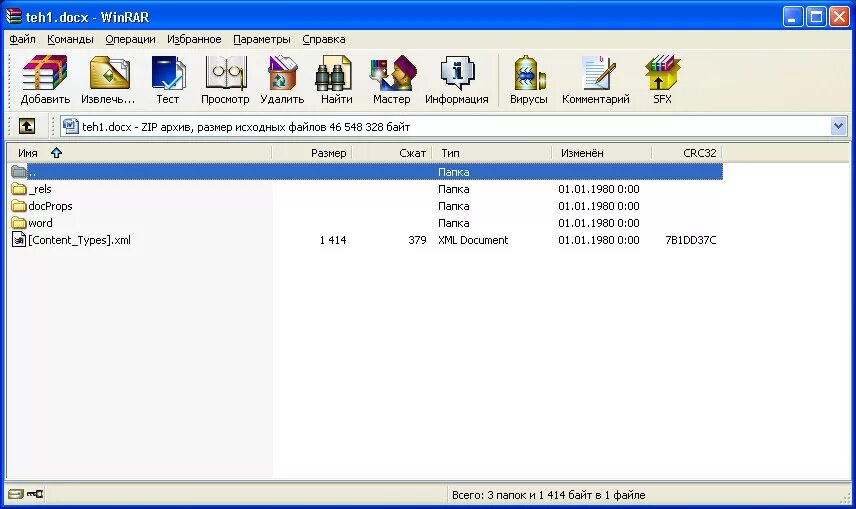Click the word folder icon
The width and height of the screenshot is (856, 509).
point(19,223)
